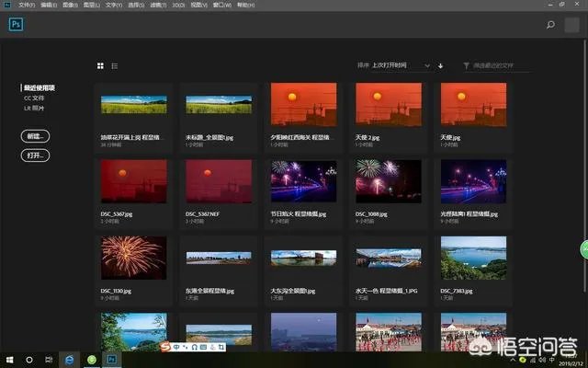Image resolution: width=588 pixels, height=368 pixels.
Task: Open the DSC_7383.jpg thumbnail
Action: point(474,258)
